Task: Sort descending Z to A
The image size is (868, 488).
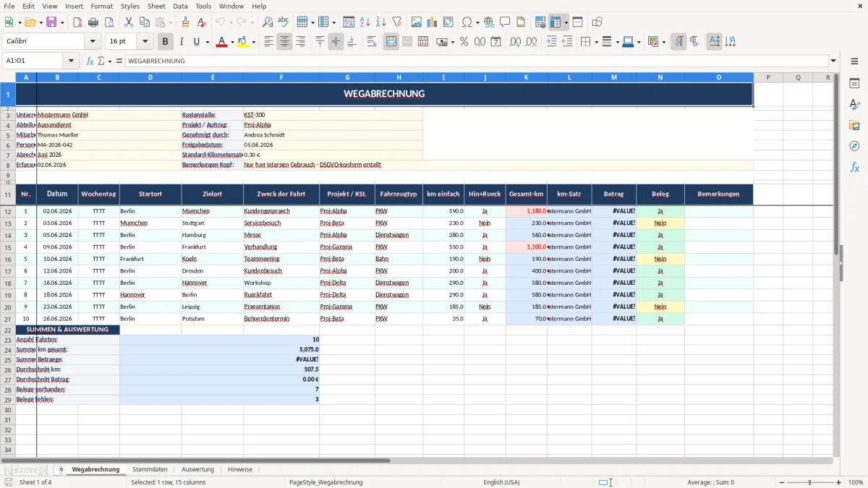Action: 381,22
